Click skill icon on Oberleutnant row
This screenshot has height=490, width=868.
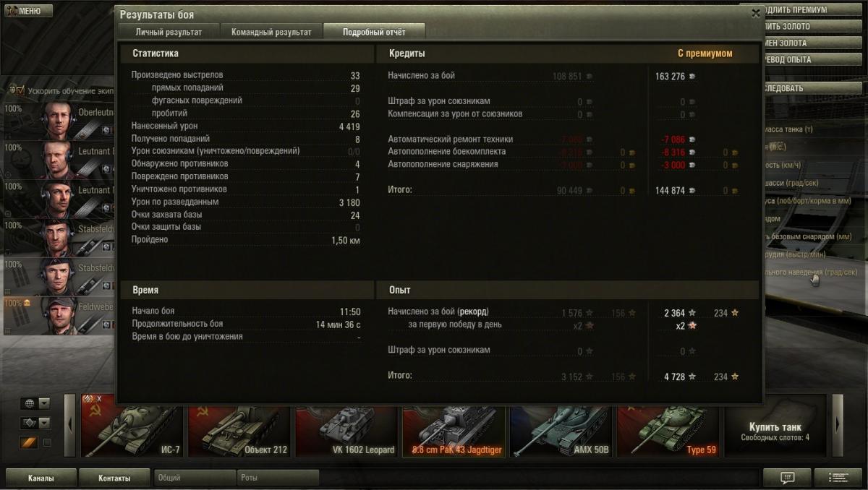pos(106,129)
